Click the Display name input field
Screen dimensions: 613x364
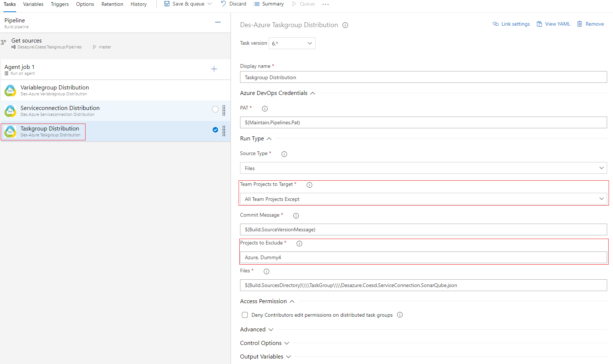tap(423, 77)
